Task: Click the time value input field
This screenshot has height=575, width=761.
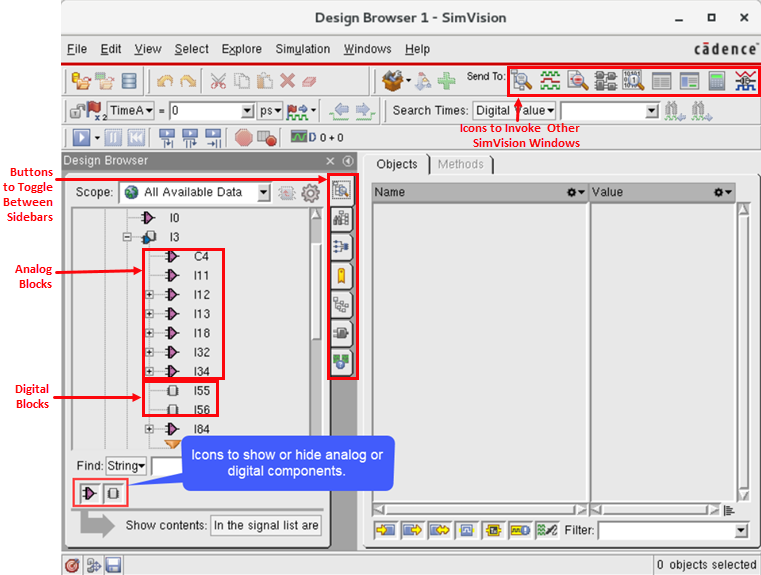Action: [205, 111]
